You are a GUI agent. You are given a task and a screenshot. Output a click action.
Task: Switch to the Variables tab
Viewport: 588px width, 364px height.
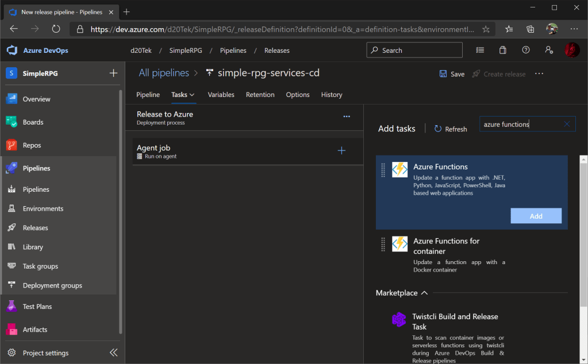(221, 95)
